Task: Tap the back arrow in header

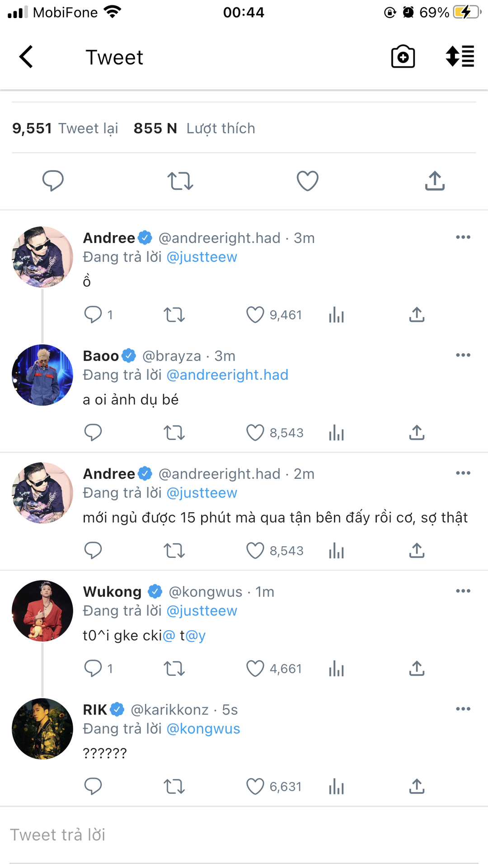Action: pyautogui.click(x=26, y=57)
